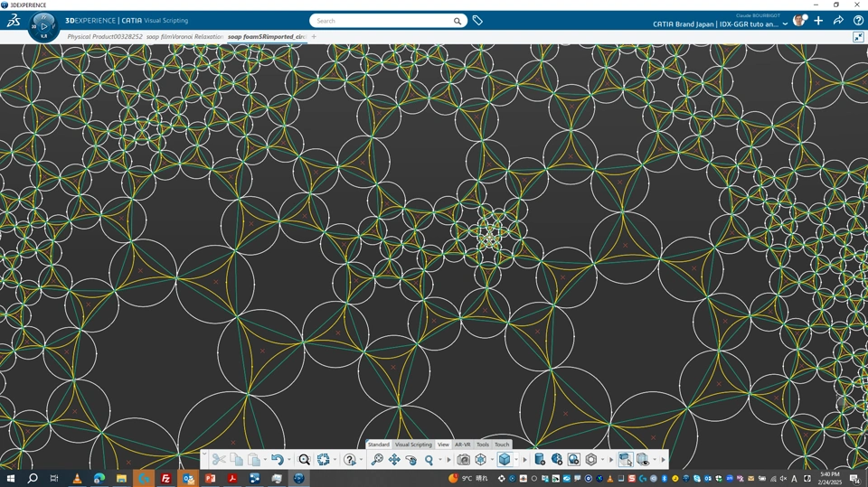Screen dimensions: 868x487
Task: Open the Standard toolbar tab
Action: tap(379, 445)
